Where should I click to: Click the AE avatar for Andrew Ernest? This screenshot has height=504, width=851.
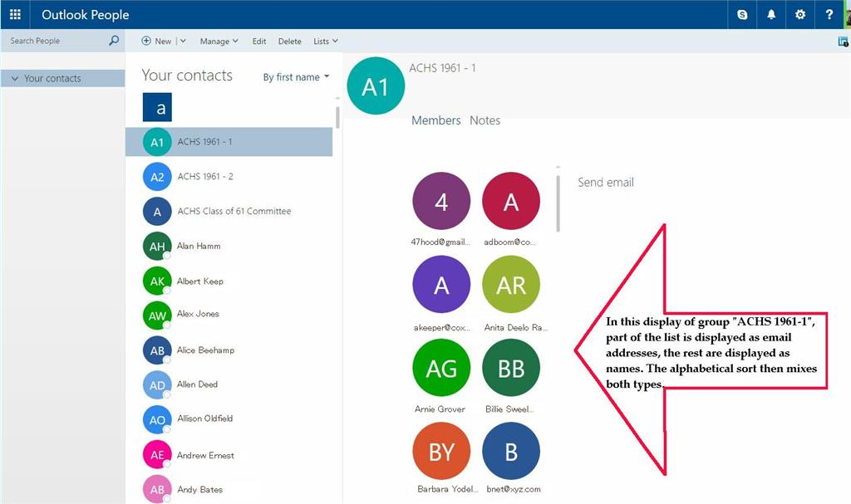(x=157, y=455)
